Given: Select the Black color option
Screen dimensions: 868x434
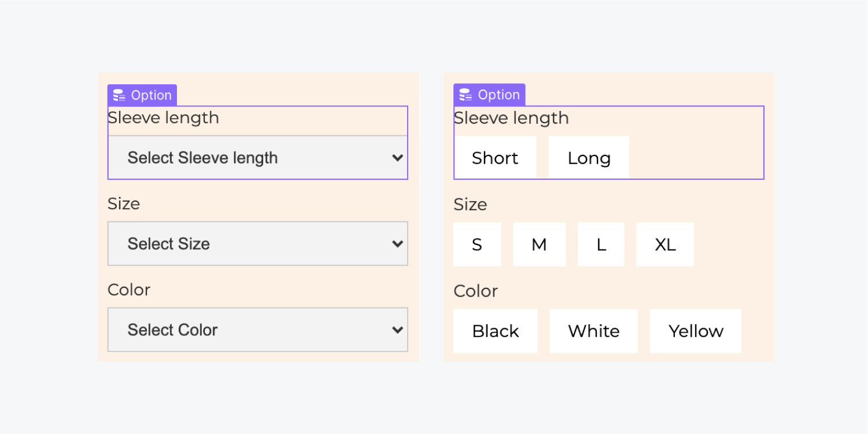Looking at the screenshot, I should point(496,331).
